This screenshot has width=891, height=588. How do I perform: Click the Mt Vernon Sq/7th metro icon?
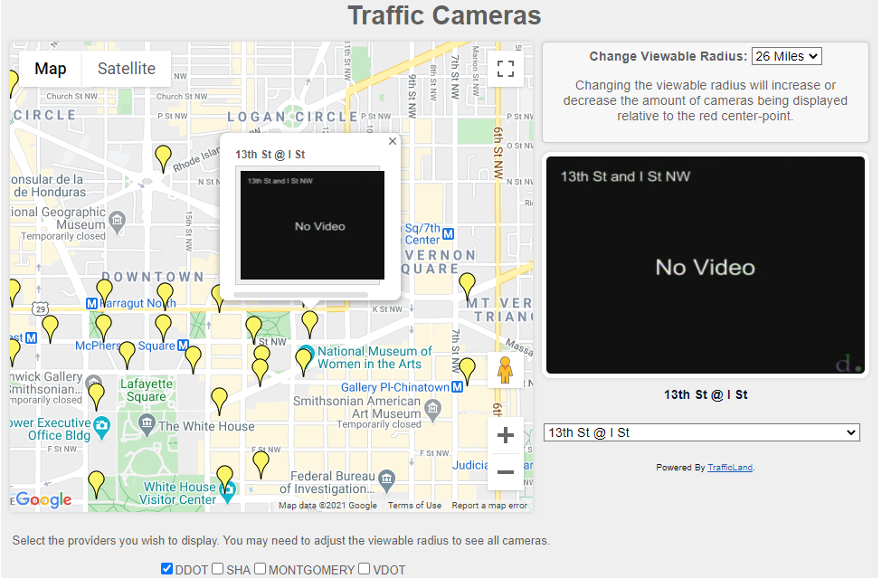449,233
